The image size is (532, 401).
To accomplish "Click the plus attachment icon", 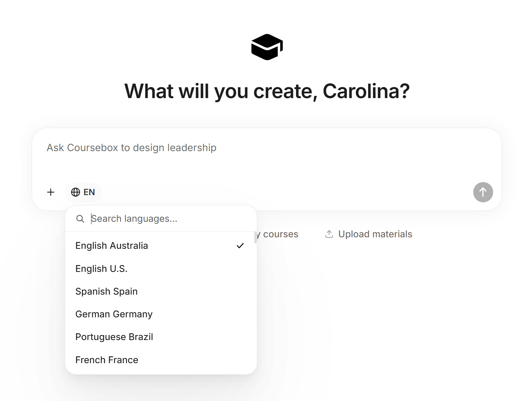I will pos(51,192).
